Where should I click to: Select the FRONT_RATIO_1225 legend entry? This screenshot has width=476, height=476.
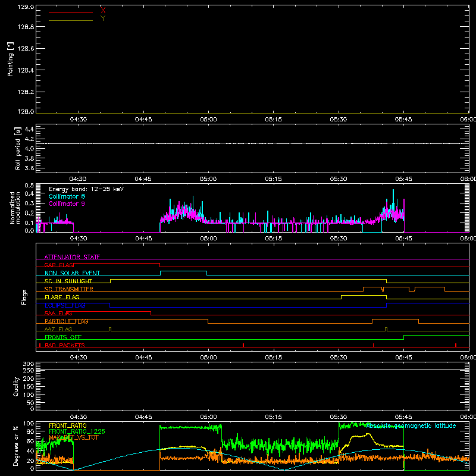pyautogui.click(x=77, y=431)
